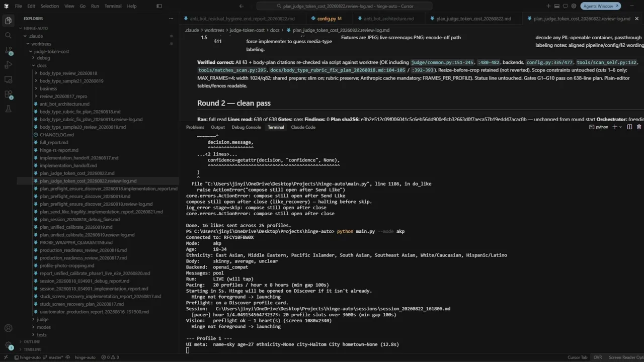644x362 pixels.
Task: Open the Source Control view
Action: pos(8,50)
